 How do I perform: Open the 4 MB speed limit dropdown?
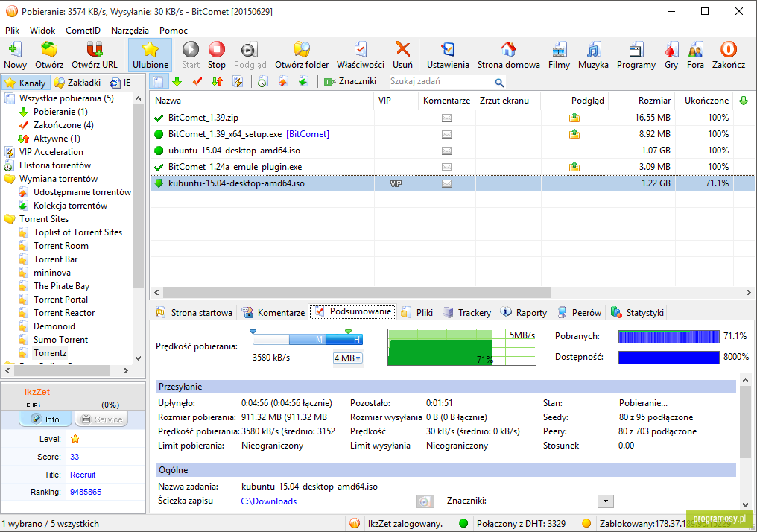tap(348, 358)
